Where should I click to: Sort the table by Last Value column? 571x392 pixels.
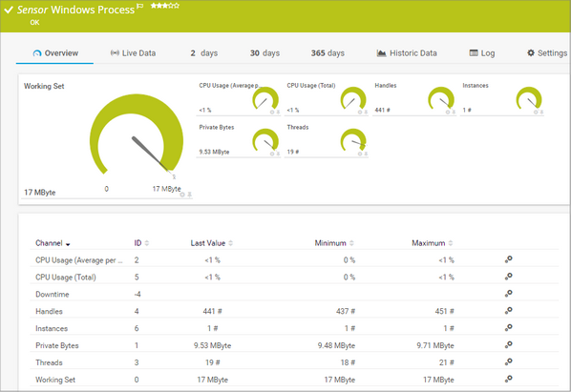click(212, 243)
